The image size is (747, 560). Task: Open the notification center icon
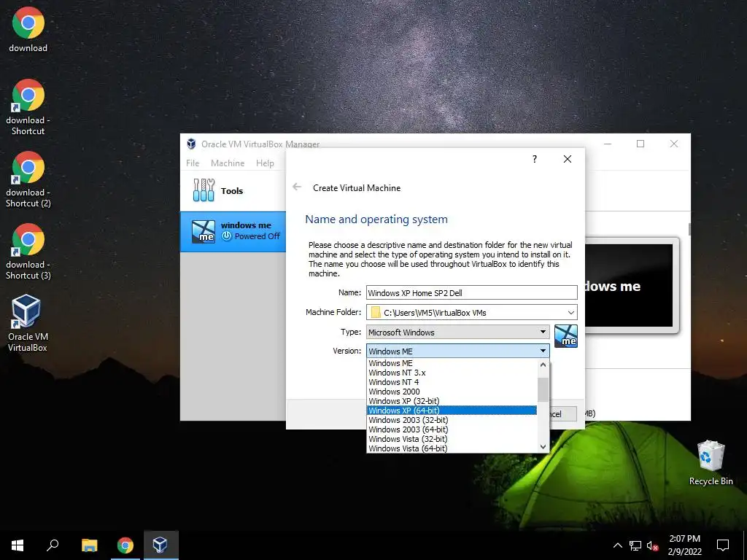click(723, 545)
